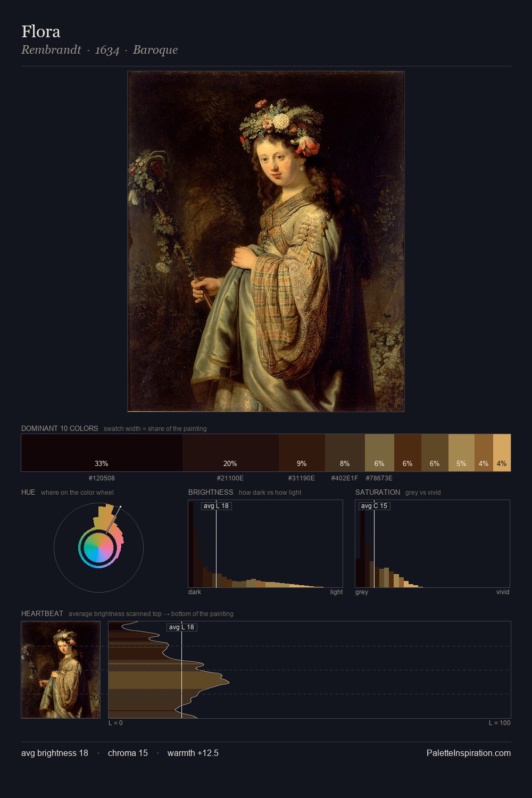
Task: Click the small Flora thumbnail in Heartbeat
Action: tap(61, 670)
